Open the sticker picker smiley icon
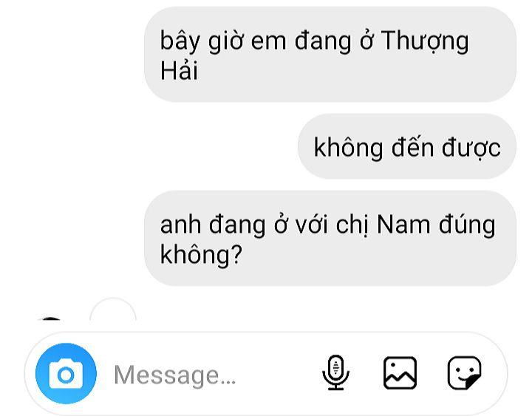Screen dimensions: 532x416 465,373
